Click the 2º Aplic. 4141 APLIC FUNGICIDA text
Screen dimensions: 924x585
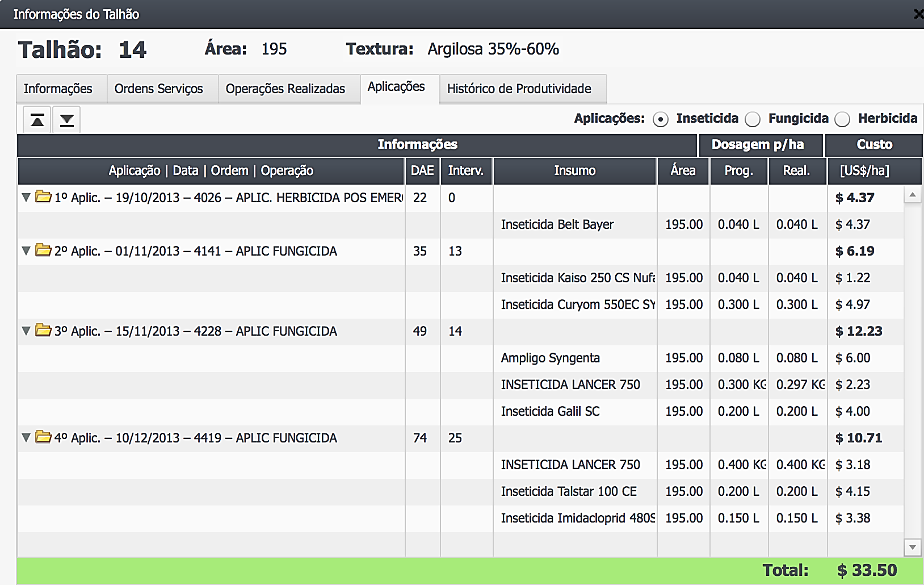click(x=196, y=251)
